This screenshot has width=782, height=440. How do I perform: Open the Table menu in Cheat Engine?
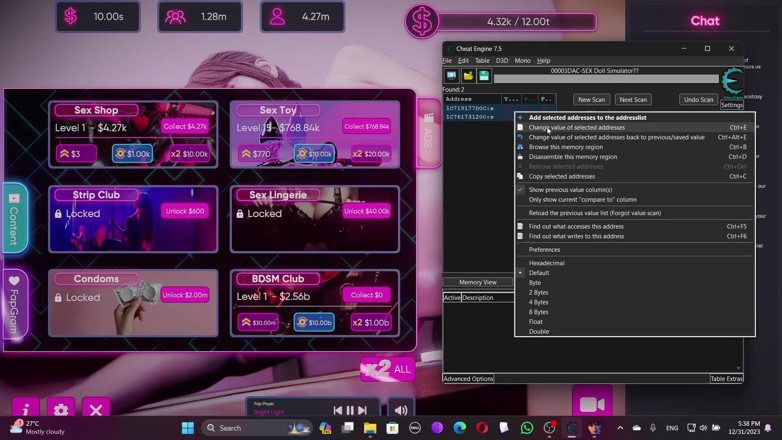[x=482, y=61]
